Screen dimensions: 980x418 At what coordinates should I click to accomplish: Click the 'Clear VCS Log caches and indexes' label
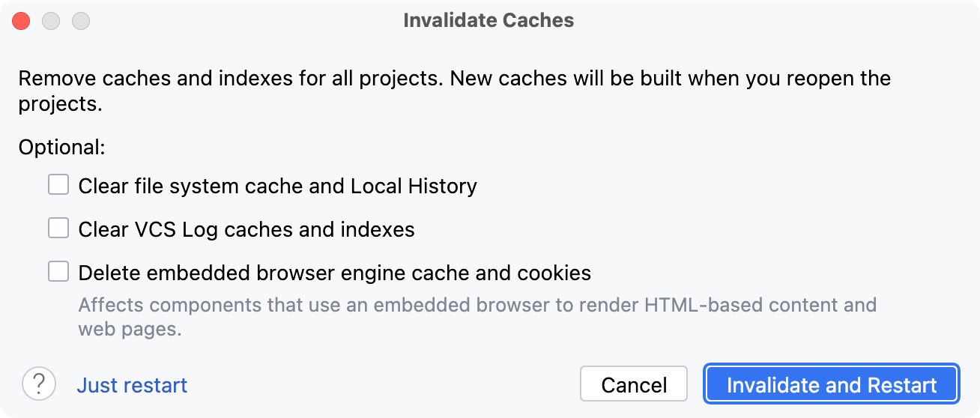click(x=246, y=229)
